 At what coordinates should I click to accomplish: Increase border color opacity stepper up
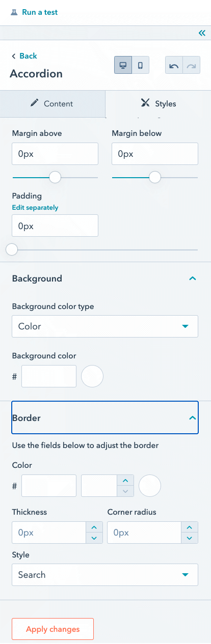125,480
